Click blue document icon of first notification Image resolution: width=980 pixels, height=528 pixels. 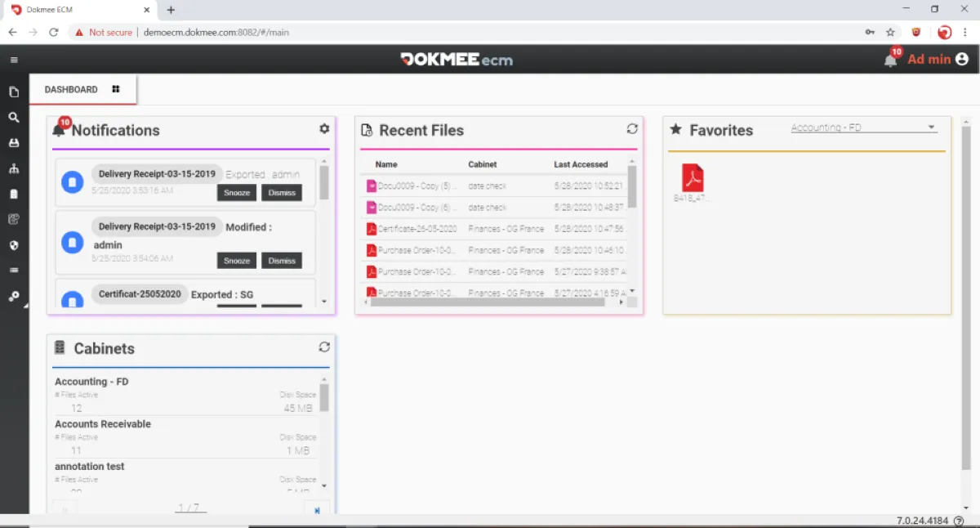click(73, 181)
